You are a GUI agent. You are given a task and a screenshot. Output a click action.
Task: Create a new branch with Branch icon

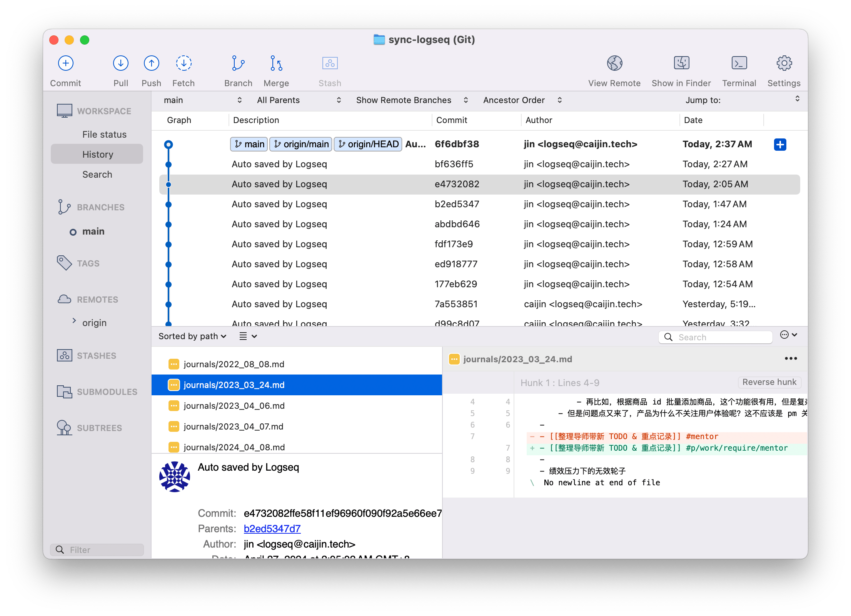coord(238,63)
